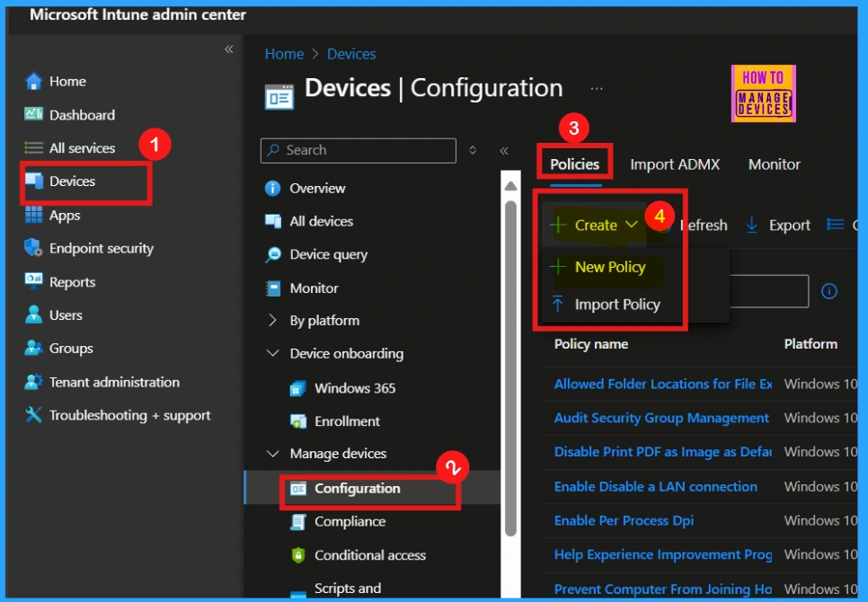Click the policy filter input box
Viewport: 868px width, 602px height.
coord(769,290)
